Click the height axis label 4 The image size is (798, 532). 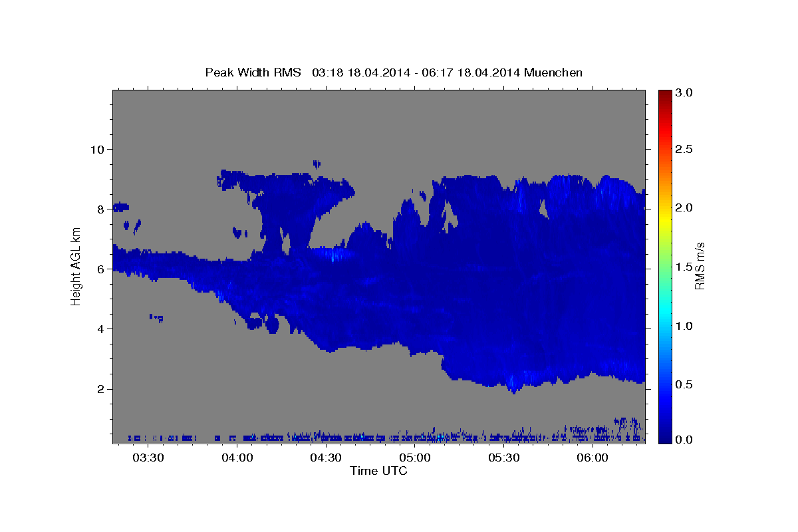[100, 329]
